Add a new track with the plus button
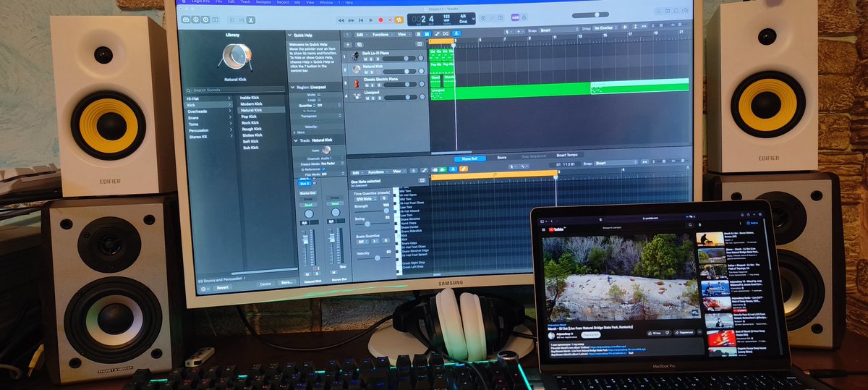Image resolution: width=868 pixels, height=390 pixels. tap(348, 45)
